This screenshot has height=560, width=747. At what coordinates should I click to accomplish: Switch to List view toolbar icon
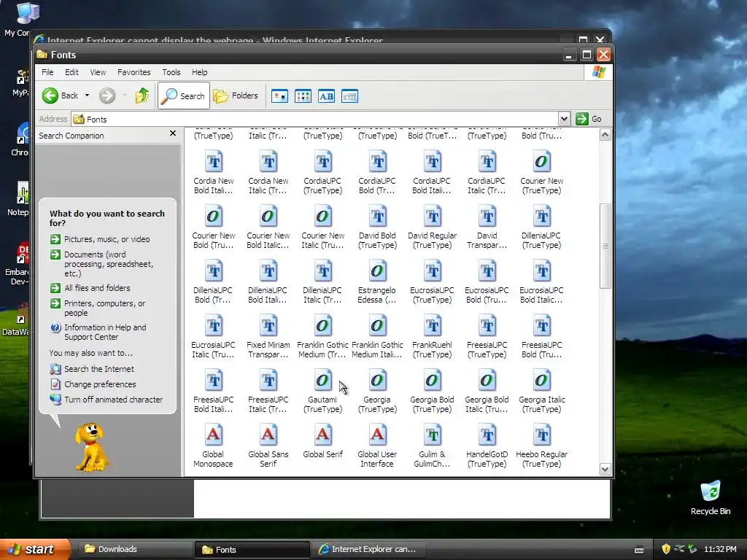pos(303,96)
